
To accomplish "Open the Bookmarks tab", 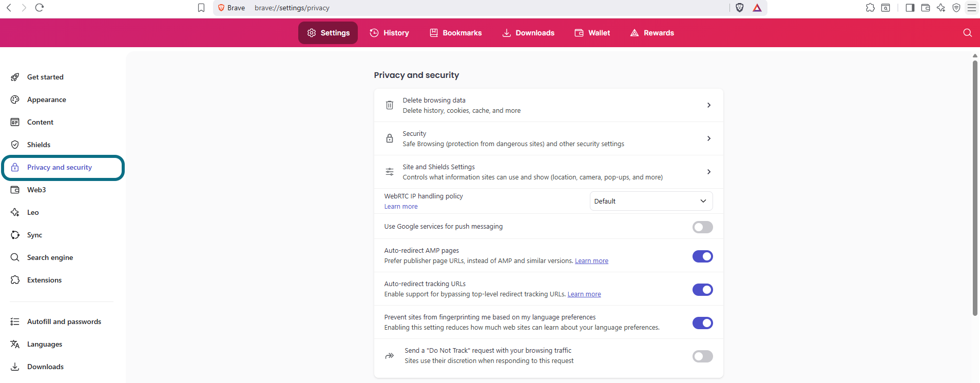I will [455, 33].
